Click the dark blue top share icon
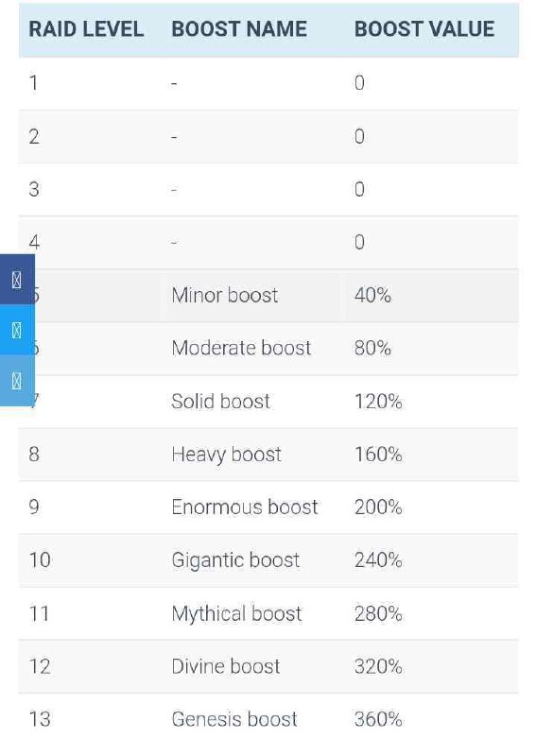The width and height of the screenshot is (536, 756). tap(17, 280)
